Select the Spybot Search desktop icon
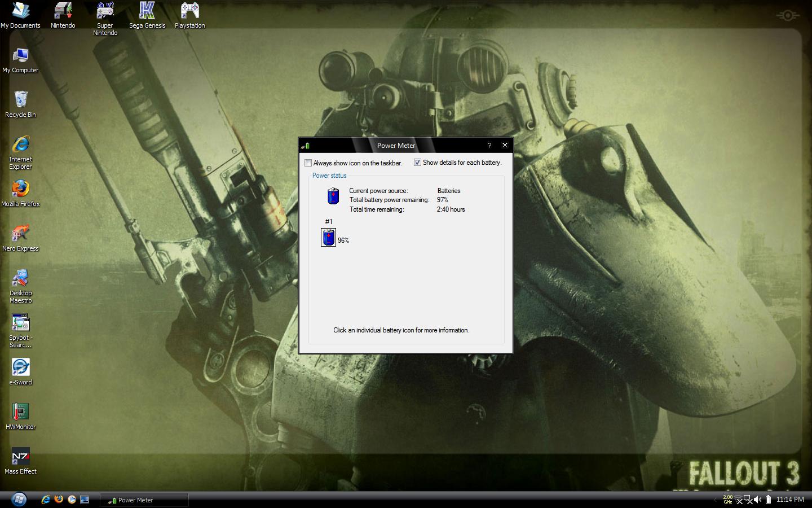The image size is (812, 508). click(x=20, y=331)
